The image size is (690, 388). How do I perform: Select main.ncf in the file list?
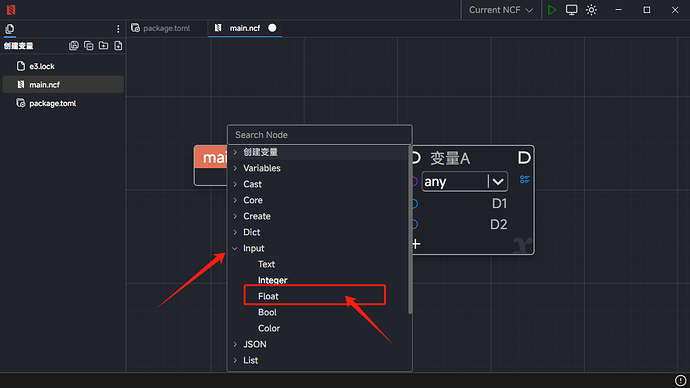click(x=63, y=84)
